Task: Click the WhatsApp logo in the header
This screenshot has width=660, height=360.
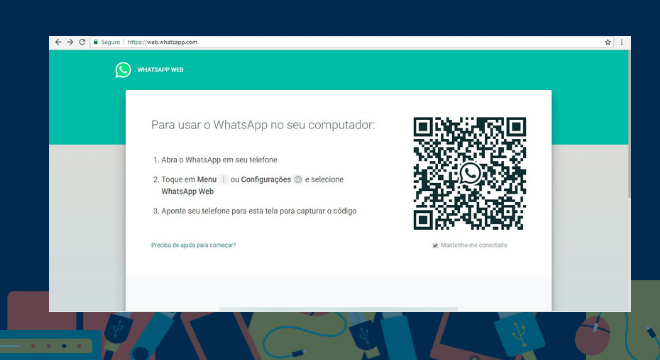Action: (x=123, y=70)
